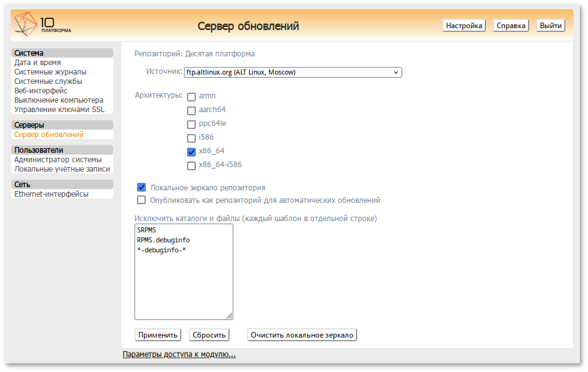The height and width of the screenshot is (372, 588).
Task: Reset form with Сбросить button
Action: coord(209,335)
